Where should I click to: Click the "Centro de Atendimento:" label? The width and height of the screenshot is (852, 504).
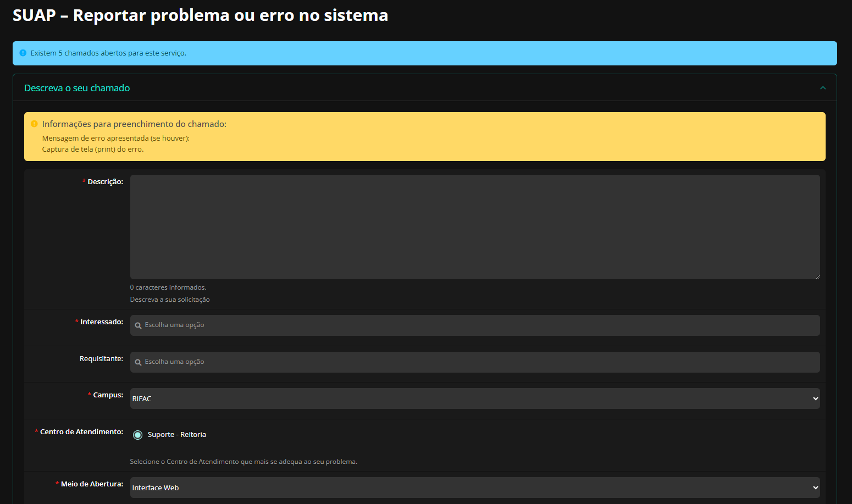click(x=81, y=432)
